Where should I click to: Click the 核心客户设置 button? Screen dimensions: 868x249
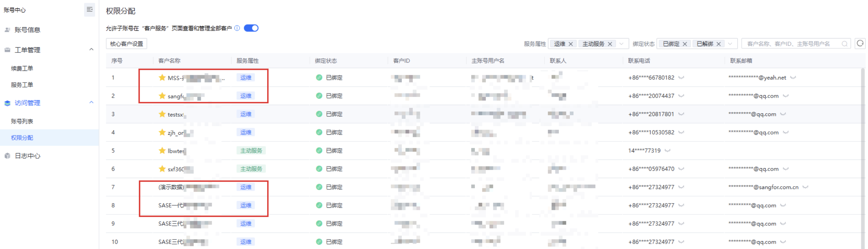click(x=127, y=44)
